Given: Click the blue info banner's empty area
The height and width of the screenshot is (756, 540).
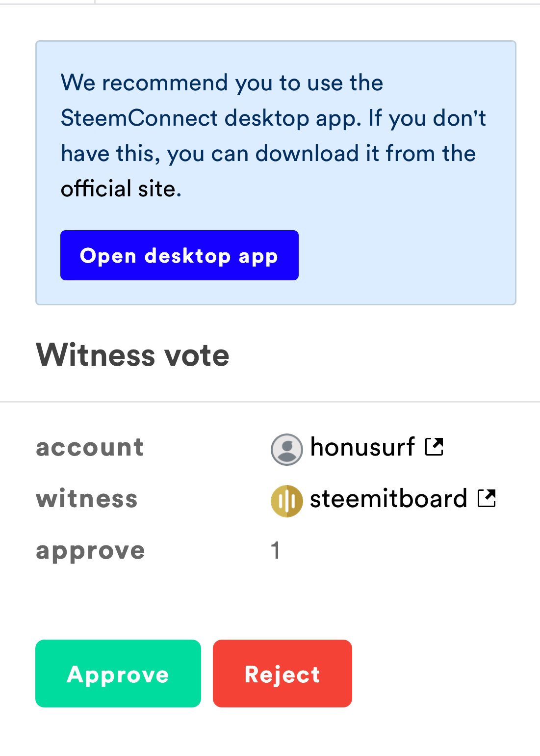Looking at the screenshot, I should point(407,255).
